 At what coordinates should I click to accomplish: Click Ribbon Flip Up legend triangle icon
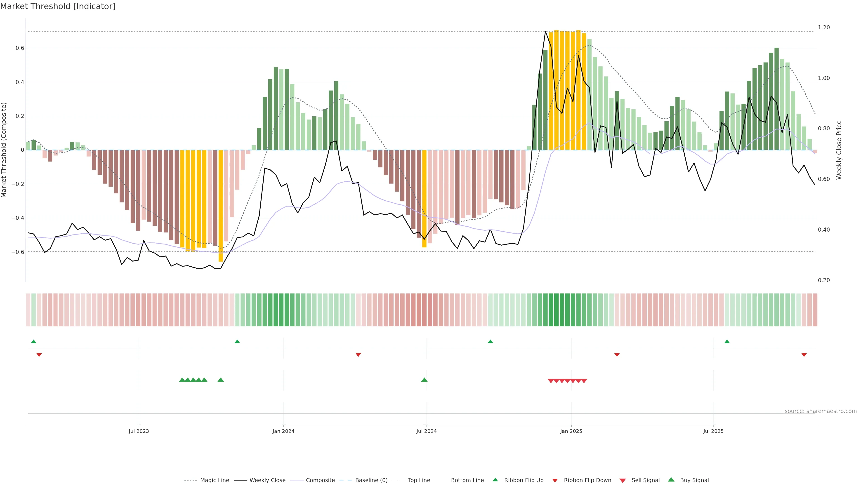pyautogui.click(x=495, y=480)
